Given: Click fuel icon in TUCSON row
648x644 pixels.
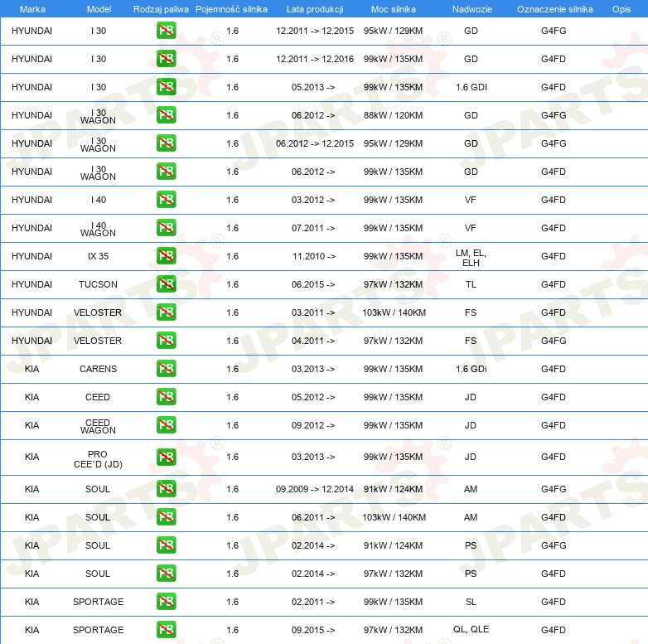Looking at the screenshot, I should tap(166, 284).
